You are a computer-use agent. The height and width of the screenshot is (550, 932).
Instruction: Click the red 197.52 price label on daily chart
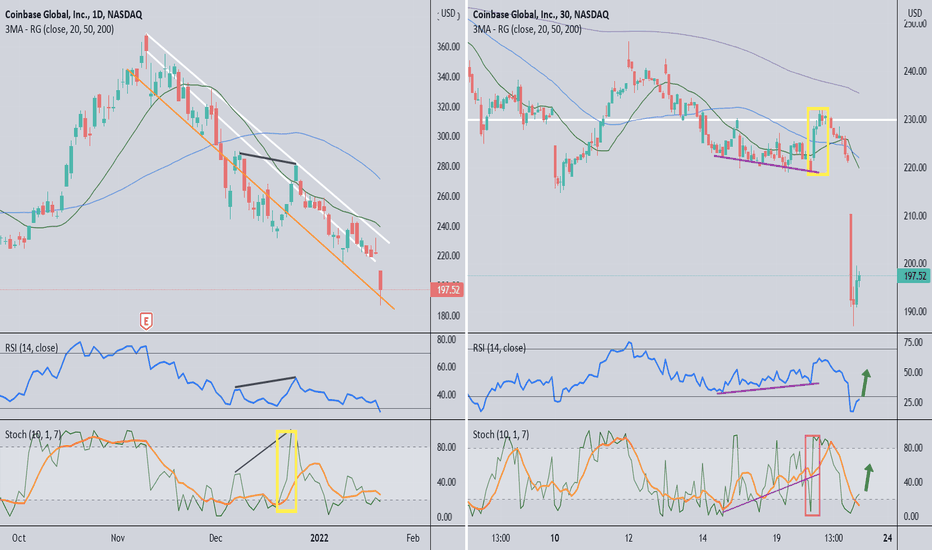pos(448,290)
